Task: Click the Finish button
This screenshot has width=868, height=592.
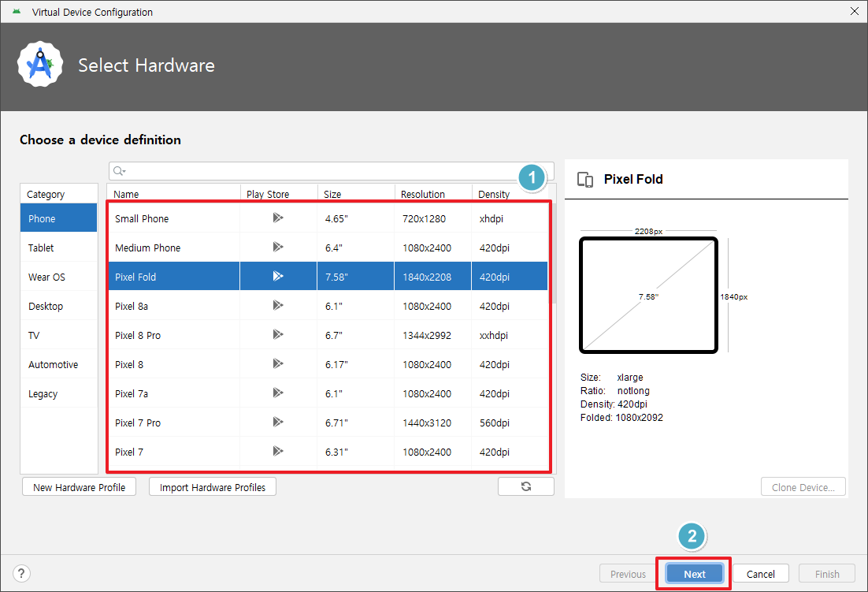Action: click(827, 574)
